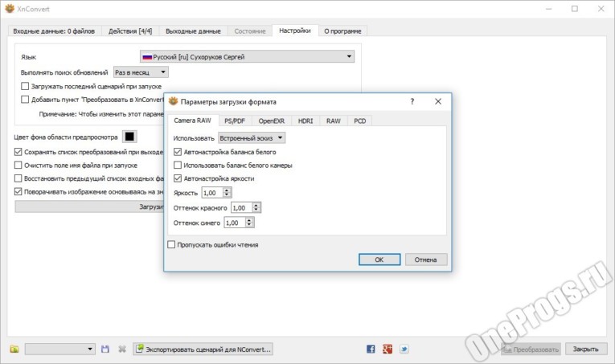
Task: Check 'Использовать баланс белого камеры'
Action: [178, 165]
